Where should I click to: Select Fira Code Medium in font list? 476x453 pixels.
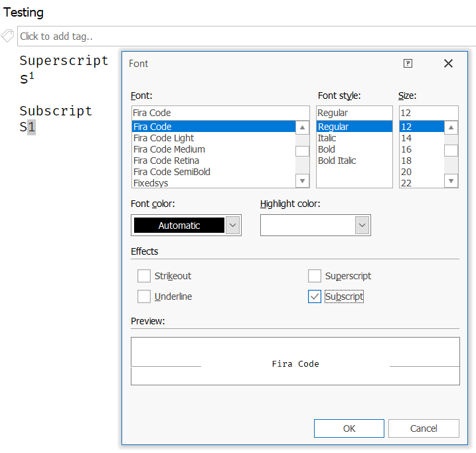click(169, 149)
